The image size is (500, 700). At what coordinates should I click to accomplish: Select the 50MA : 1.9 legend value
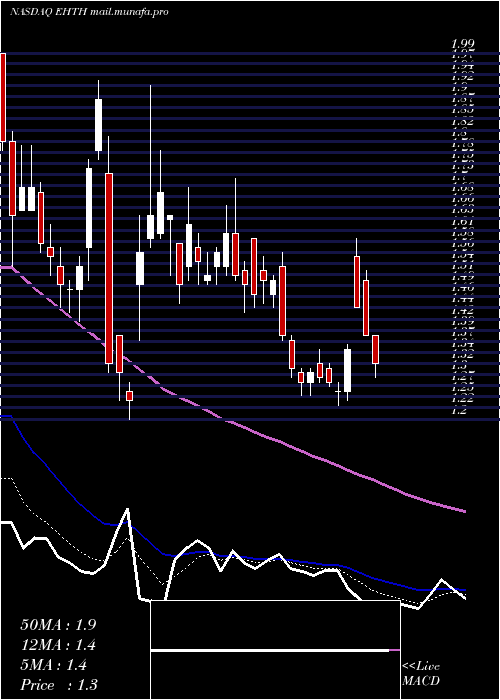(58, 625)
